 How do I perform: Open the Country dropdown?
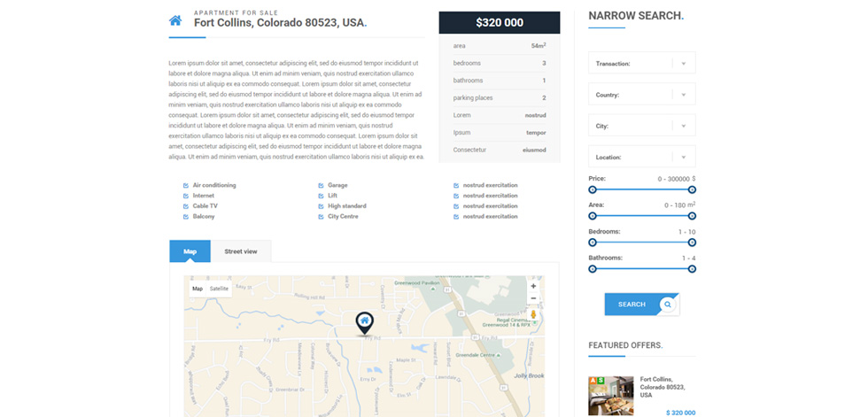coord(641,95)
